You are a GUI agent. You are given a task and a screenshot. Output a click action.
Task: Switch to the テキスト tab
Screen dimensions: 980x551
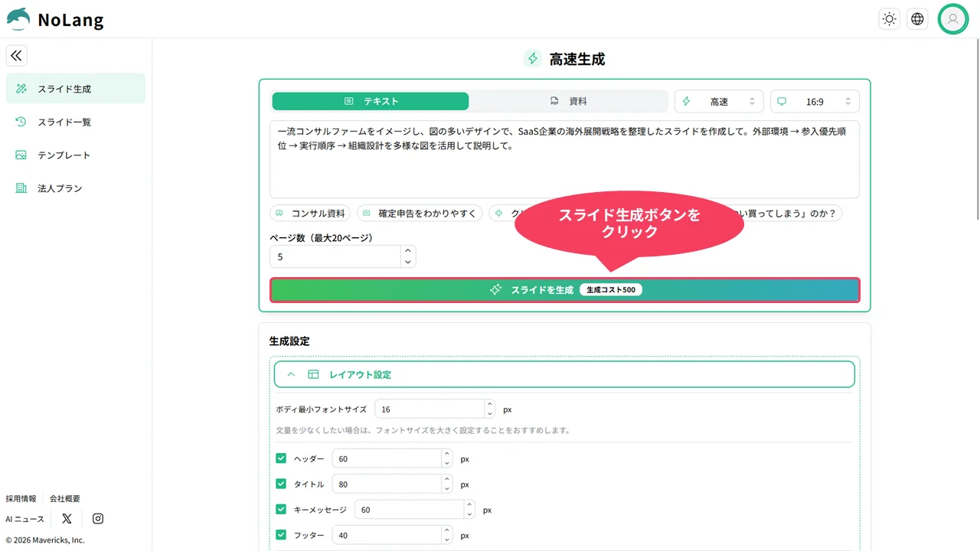(x=371, y=101)
